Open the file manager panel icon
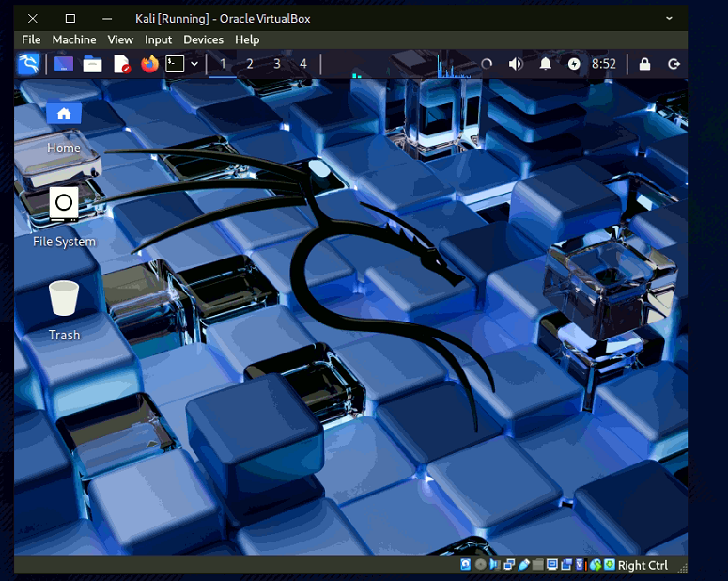Screen dimensions: 728x581 point(92,64)
